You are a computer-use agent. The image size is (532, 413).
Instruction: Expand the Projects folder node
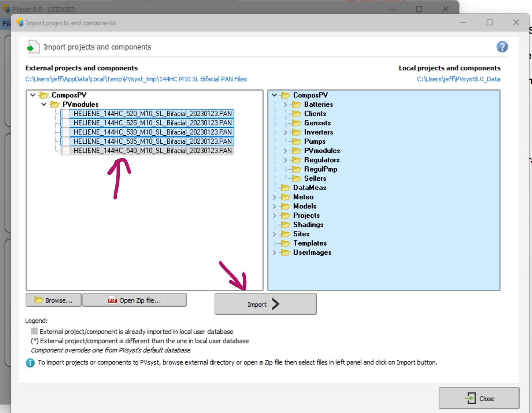[x=274, y=215]
